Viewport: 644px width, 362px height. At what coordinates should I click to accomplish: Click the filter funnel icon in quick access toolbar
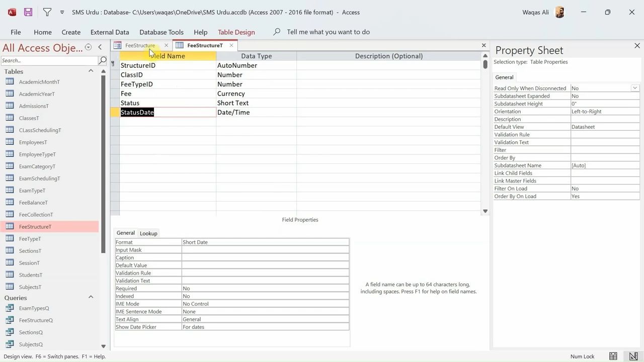47,12
